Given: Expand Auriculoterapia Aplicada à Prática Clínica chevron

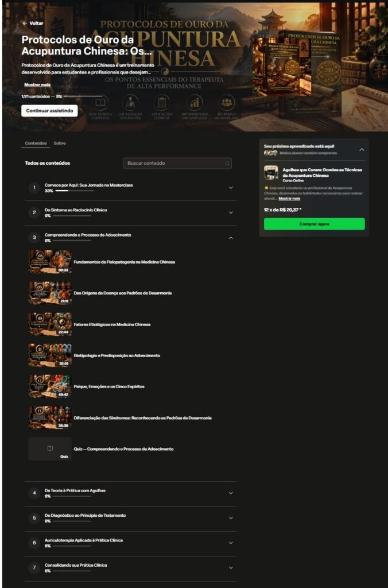Looking at the screenshot, I should point(231,543).
